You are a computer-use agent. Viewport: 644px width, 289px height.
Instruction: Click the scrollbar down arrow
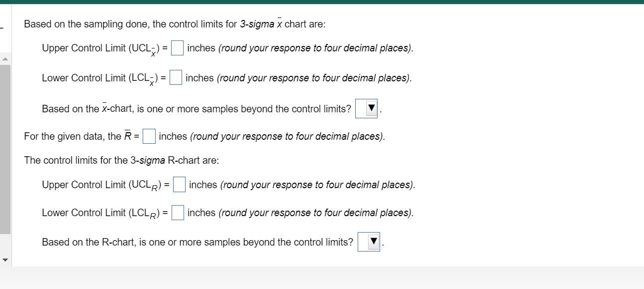(x=5, y=259)
